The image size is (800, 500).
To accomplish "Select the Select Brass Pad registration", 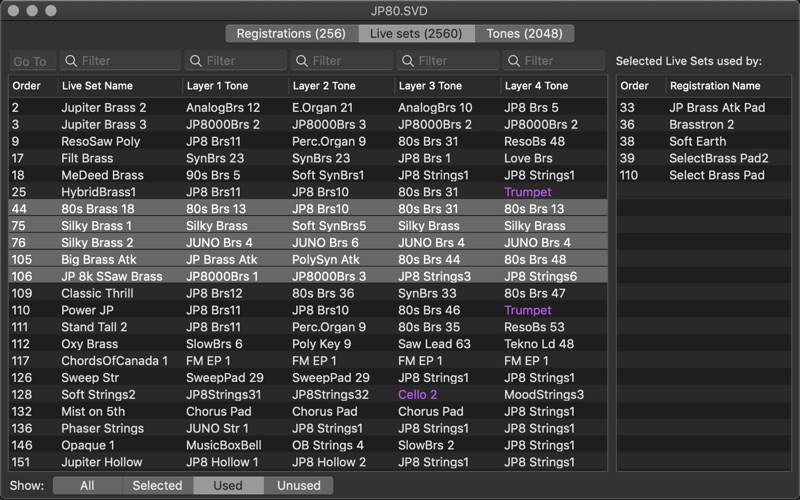I will point(704,175).
